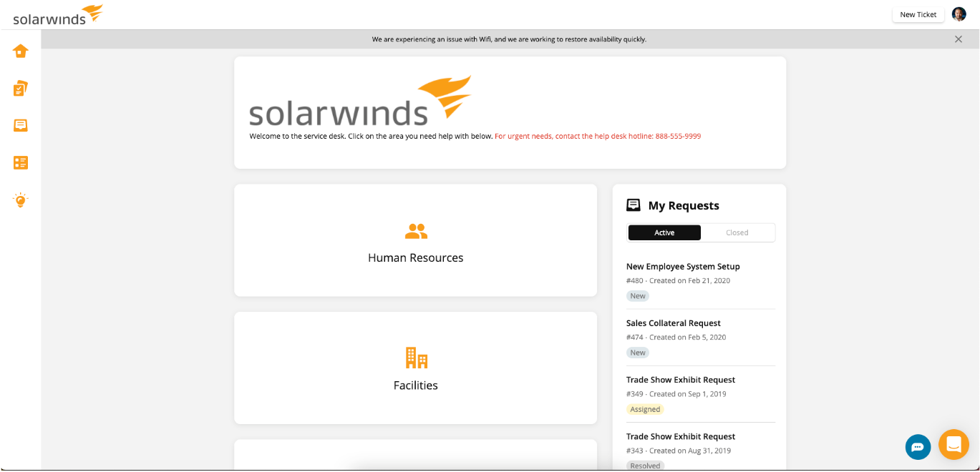
Task: Click the New Ticket button
Action: click(x=918, y=14)
